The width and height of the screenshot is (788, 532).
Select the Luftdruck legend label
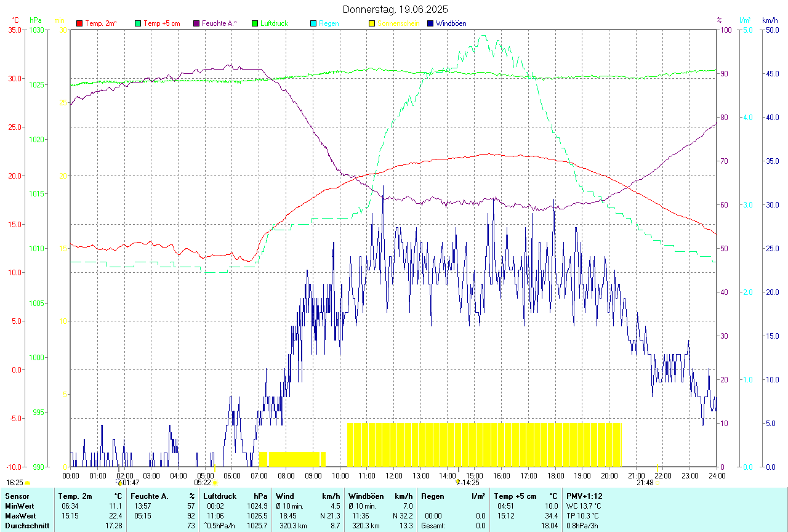click(274, 23)
